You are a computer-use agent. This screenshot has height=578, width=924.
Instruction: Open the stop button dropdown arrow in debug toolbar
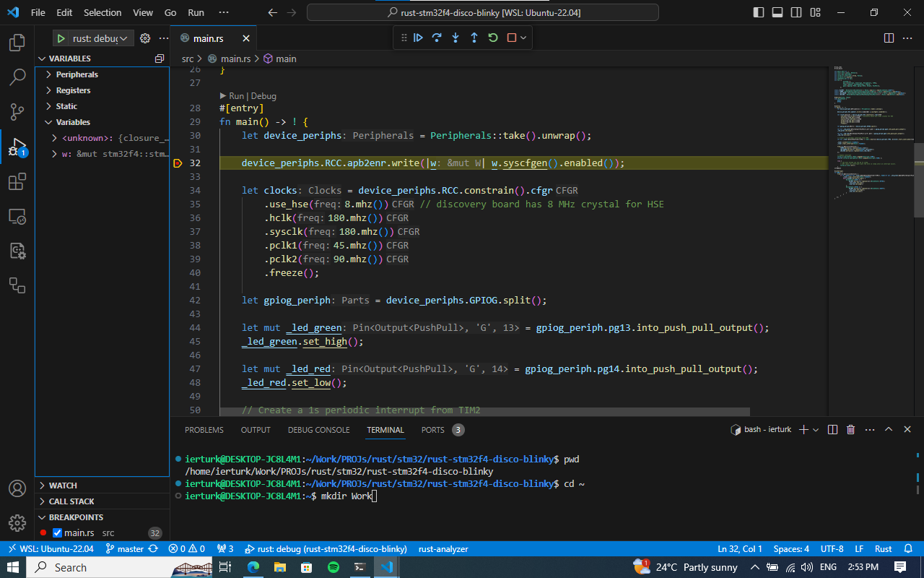point(523,38)
